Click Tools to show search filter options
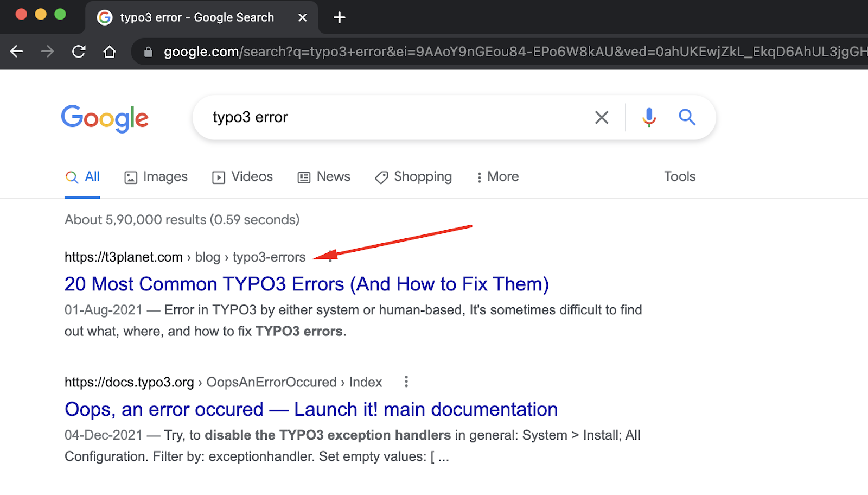 679,176
